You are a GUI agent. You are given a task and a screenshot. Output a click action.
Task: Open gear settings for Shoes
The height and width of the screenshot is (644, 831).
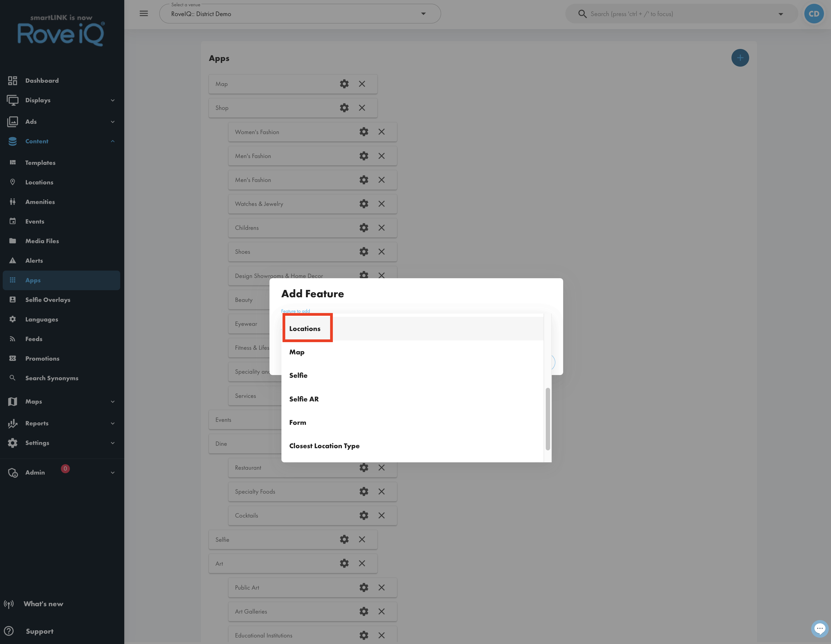tap(364, 252)
